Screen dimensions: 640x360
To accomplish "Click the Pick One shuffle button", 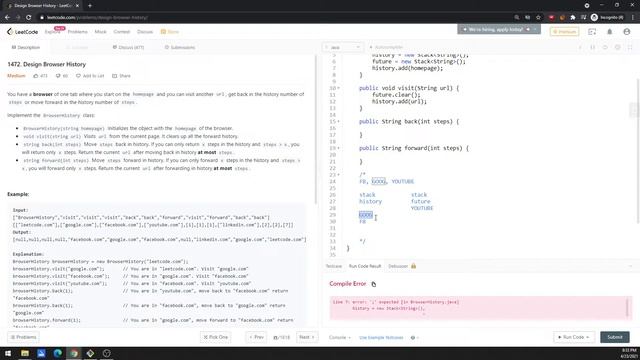I will point(216,337).
